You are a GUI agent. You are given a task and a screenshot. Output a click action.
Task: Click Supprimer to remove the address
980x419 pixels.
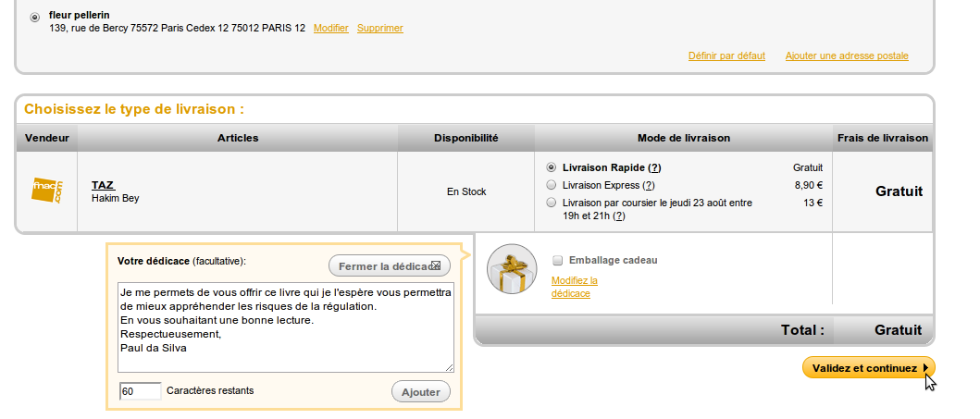coord(379,28)
